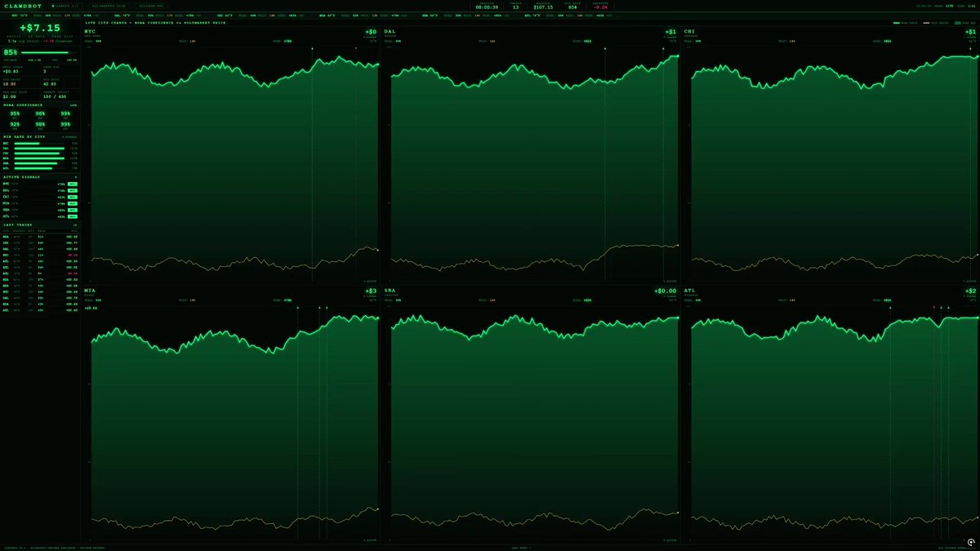980x551 pixels.
Task: Click the 00:00:39 session timer
Action: [487, 7]
